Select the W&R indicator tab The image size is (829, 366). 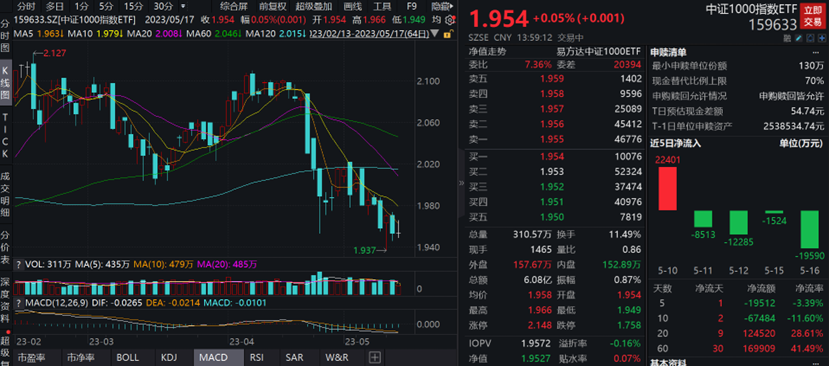pyautogui.click(x=337, y=358)
